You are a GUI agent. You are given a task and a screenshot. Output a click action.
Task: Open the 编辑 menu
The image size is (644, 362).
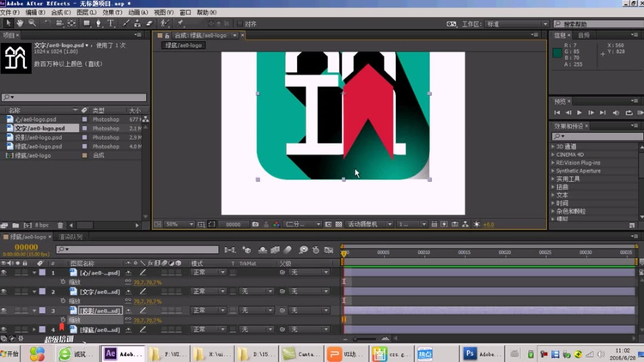pos(35,12)
